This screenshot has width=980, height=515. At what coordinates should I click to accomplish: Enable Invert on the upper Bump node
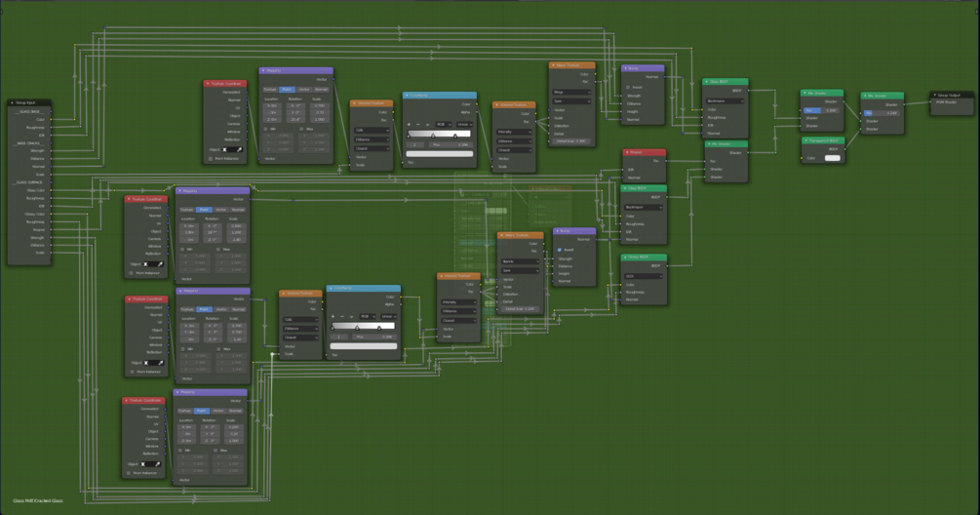[628, 88]
